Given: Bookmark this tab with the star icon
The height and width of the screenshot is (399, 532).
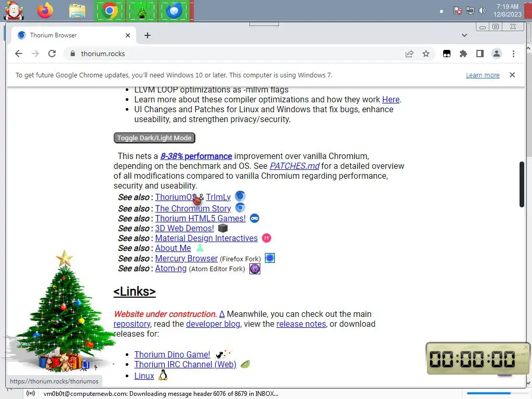Looking at the screenshot, I should pyautogui.click(x=426, y=54).
